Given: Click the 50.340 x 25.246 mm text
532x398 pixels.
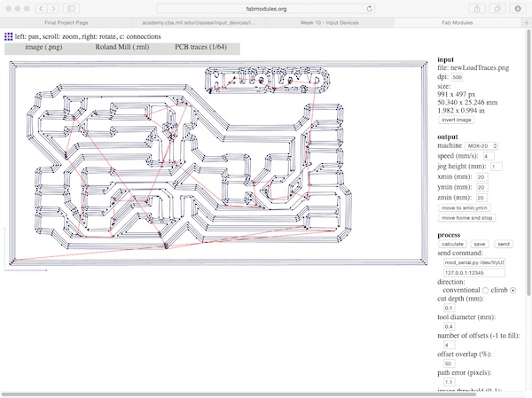Looking at the screenshot, I should point(467,103).
